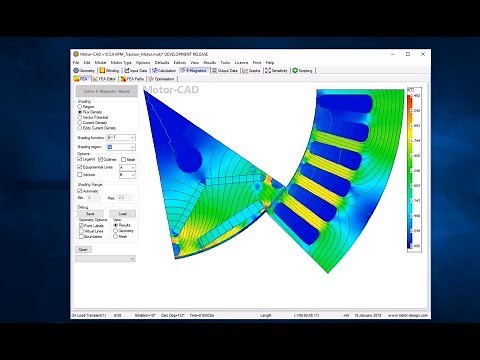480x360 pixels.
Task: Open the Vectors B dropdown
Action: [128, 175]
